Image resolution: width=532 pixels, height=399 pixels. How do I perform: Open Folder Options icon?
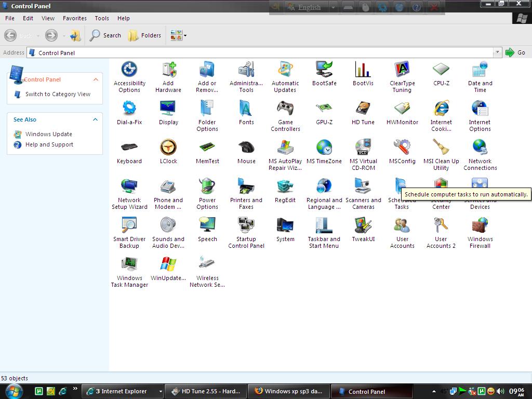click(x=207, y=109)
